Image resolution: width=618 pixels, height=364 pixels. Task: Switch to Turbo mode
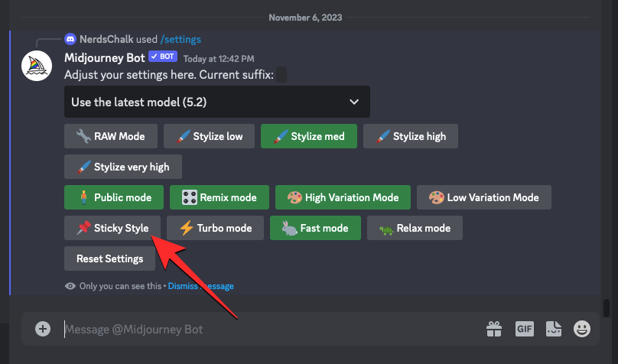(215, 228)
